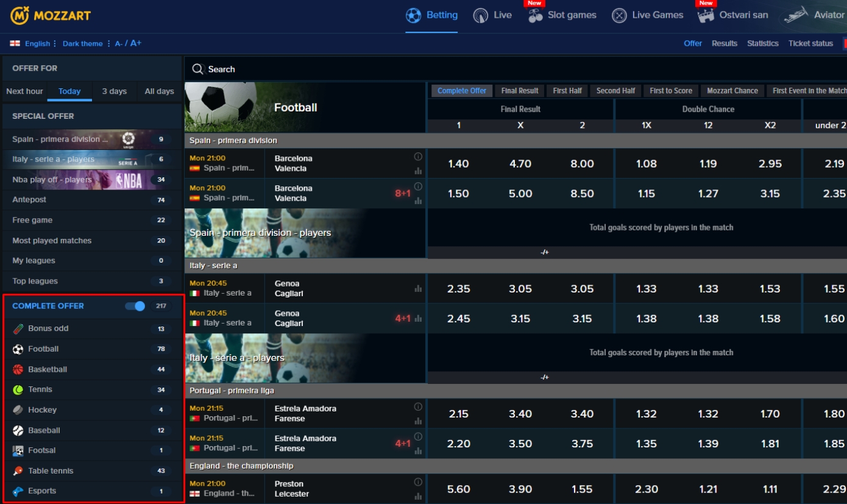Open info icon for first Barcelona Valencia row
The width and height of the screenshot is (847, 504).
418,157
